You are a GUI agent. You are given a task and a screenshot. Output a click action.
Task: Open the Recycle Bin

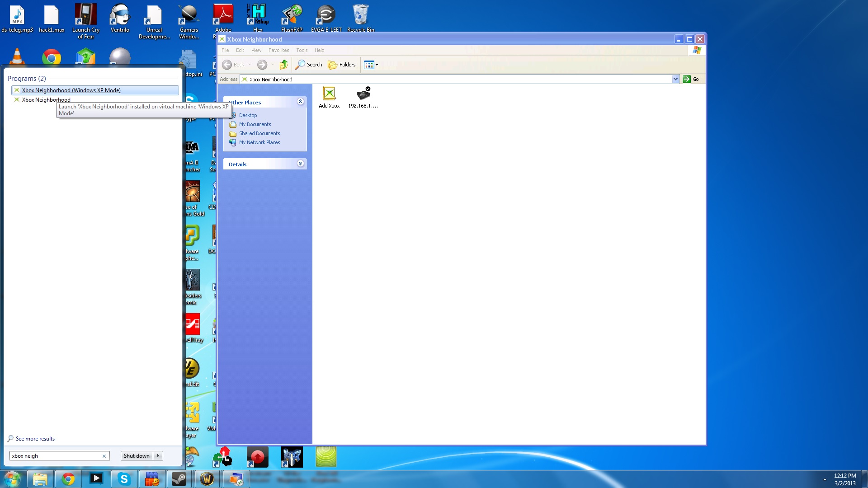click(360, 18)
